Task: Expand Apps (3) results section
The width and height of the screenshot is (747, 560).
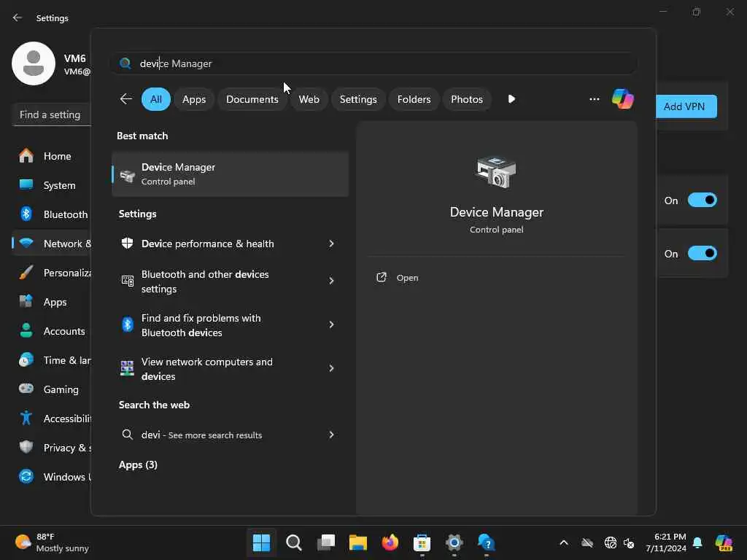Action: point(138,464)
